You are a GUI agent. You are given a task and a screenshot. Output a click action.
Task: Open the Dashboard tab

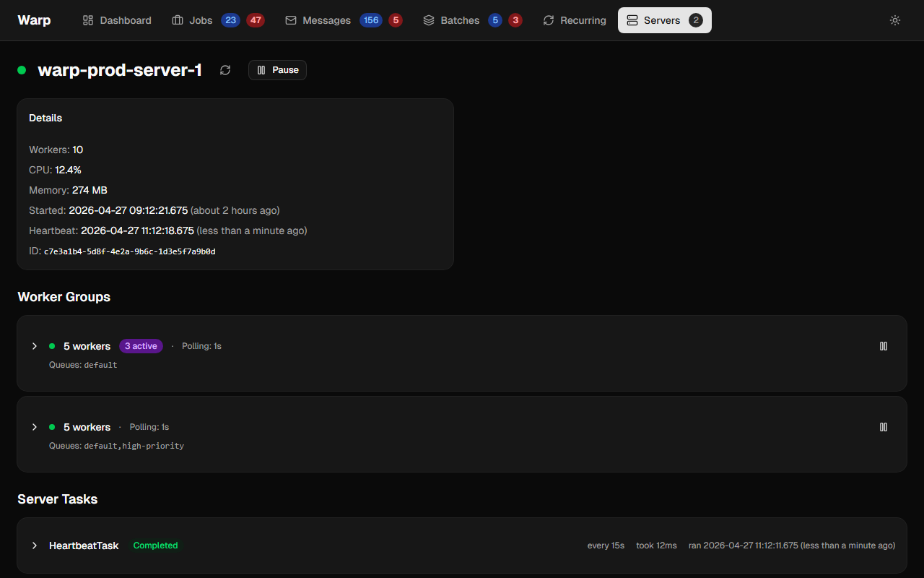(117, 20)
